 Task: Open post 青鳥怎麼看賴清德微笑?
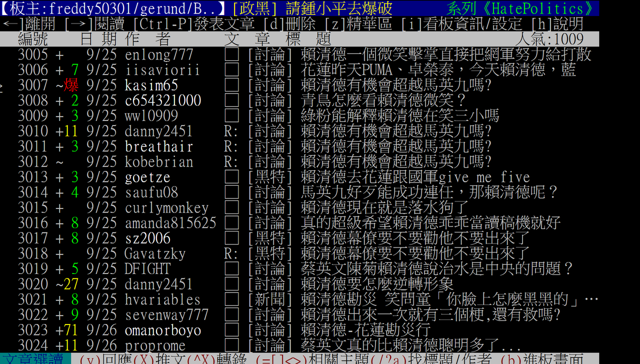[384, 100]
